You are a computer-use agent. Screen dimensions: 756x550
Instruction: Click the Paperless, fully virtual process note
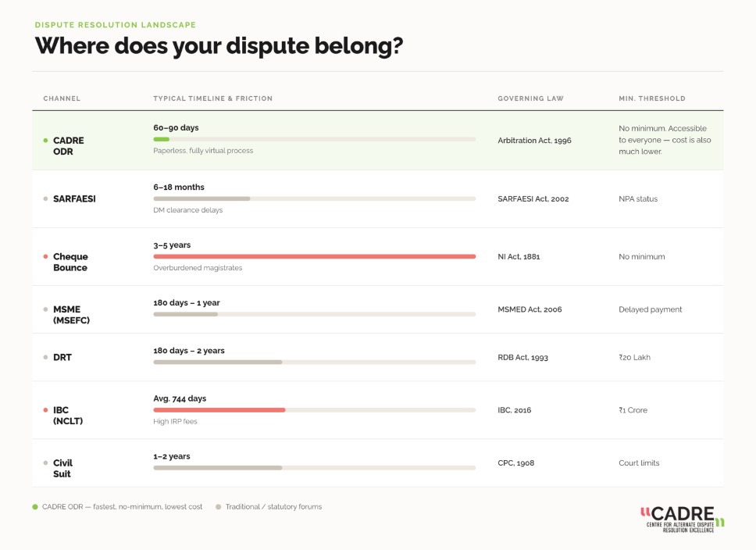[x=203, y=151]
